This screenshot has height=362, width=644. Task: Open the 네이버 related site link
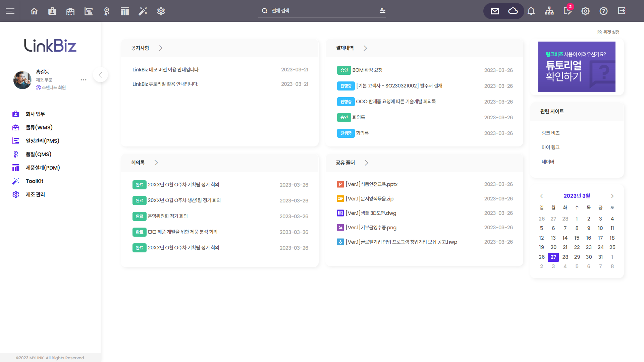pos(548,162)
